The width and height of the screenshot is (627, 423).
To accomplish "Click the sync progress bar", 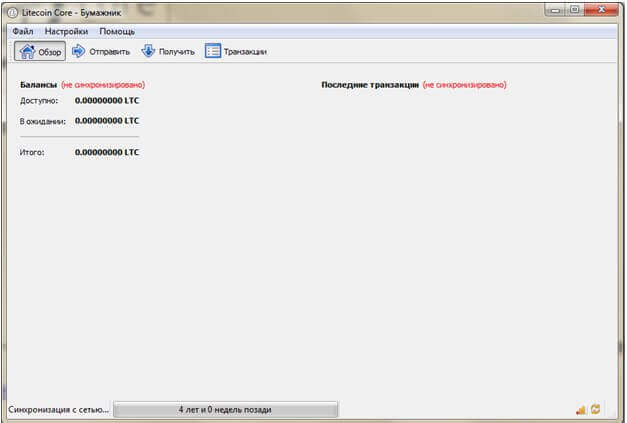I will (x=225, y=409).
